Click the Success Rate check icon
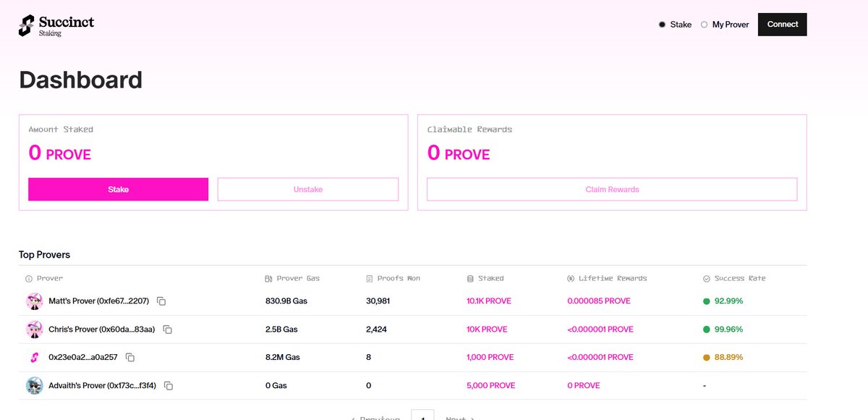This screenshot has width=868, height=420. [707, 279]
